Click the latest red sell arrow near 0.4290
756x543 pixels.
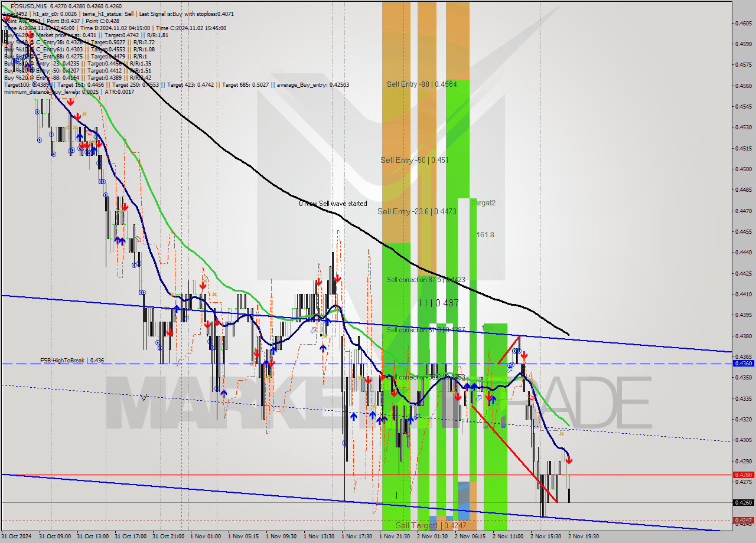point(569,460)
